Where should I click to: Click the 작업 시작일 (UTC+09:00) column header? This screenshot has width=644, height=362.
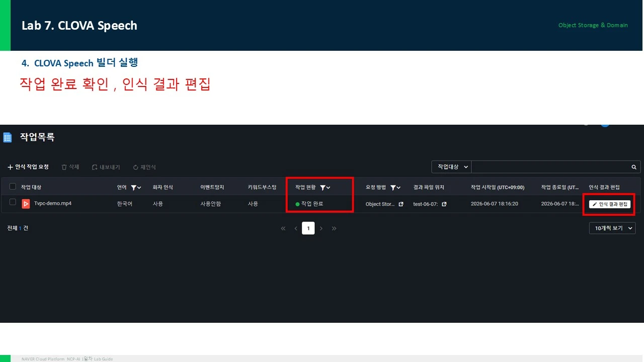498,188
